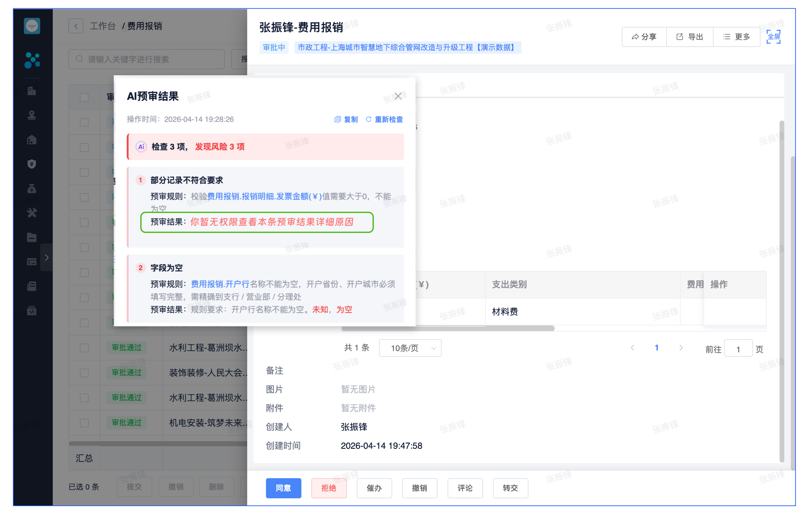Expand the collapsed left sidebar arrow
The width and height of the screenshot is (812, 518).
(47, 258)
